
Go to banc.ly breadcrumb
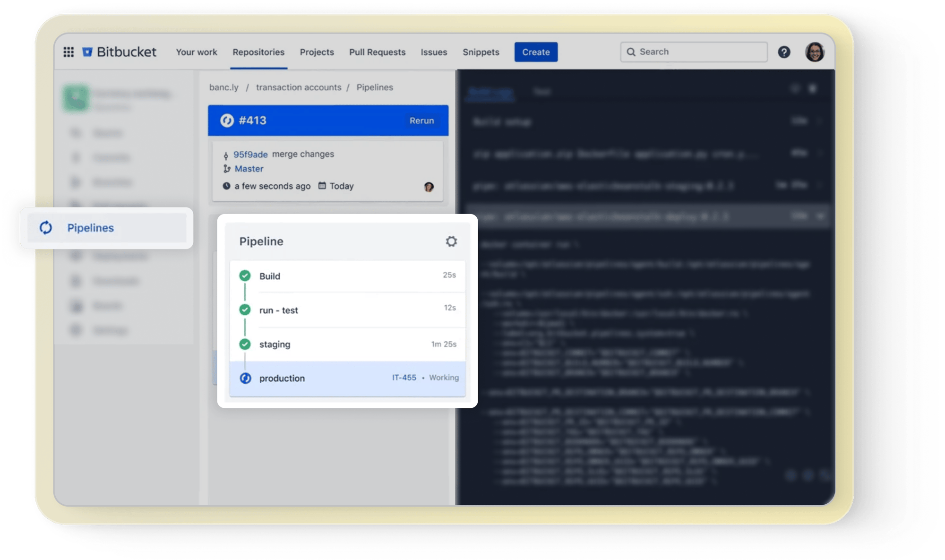tap(224, 87)
